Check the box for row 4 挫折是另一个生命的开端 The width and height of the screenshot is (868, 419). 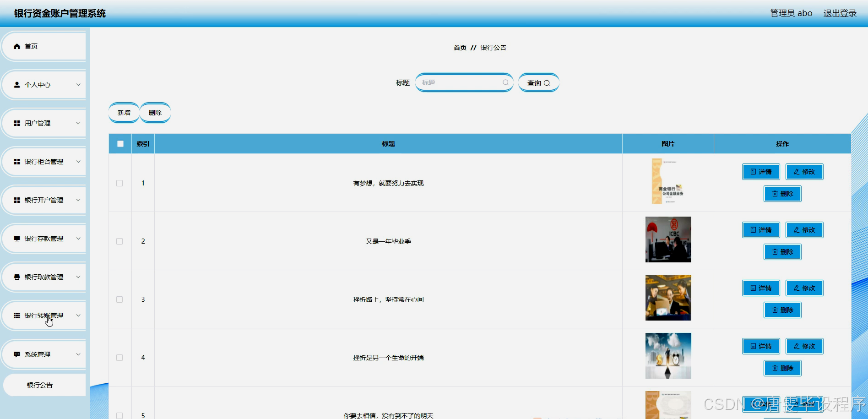[119, 358]
